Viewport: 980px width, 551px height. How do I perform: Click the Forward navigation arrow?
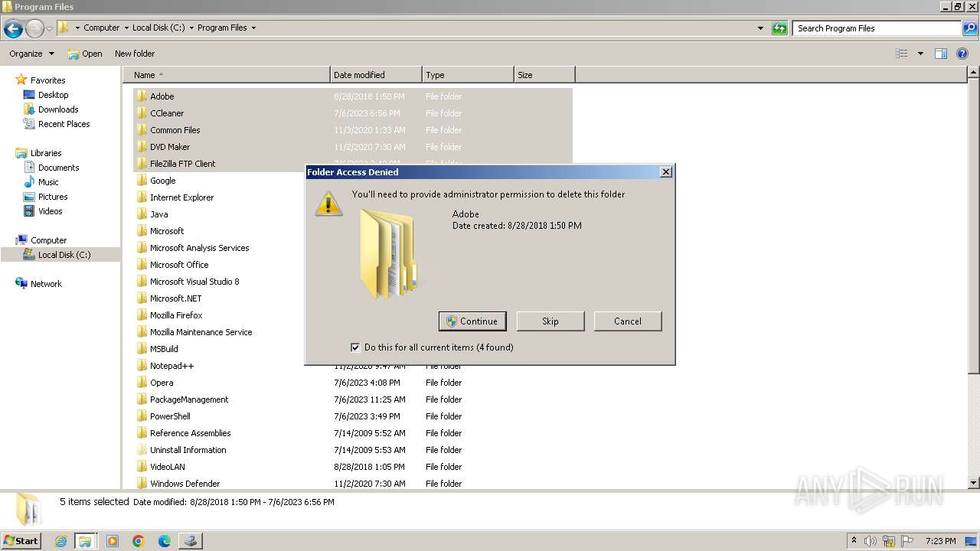click(34, 29)
